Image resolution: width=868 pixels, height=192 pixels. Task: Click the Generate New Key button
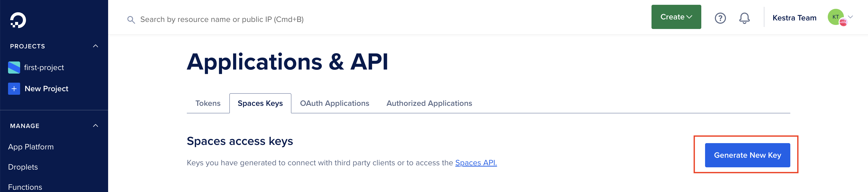pos(747,155)
